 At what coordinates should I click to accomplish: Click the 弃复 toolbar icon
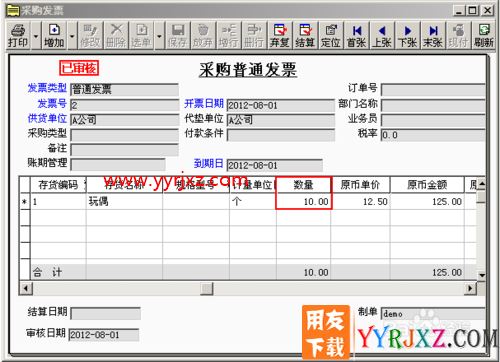280,35
